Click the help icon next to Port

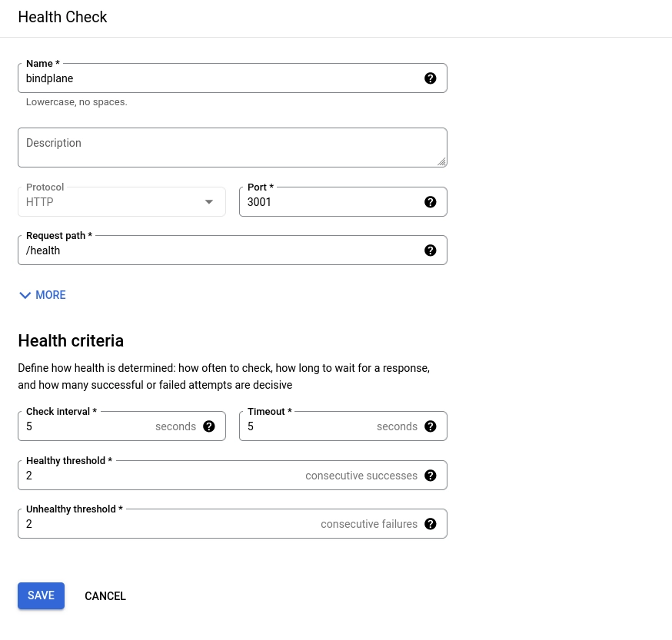pos(431,202)
